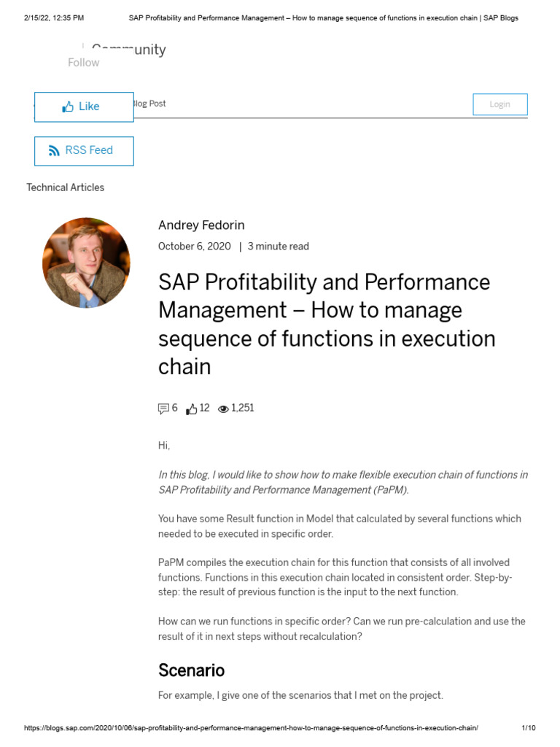Click the 12 likes count
Image resolution: width=560 pixels, height=747 pixels.
[x=204, y=408]
